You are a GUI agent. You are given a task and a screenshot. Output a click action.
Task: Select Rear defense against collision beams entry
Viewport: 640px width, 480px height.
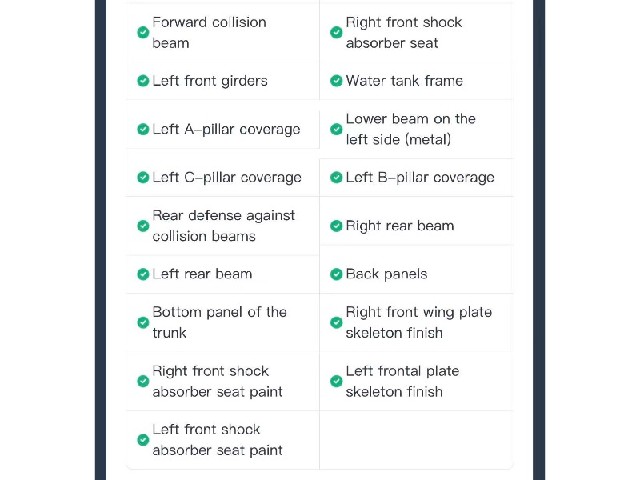tap(223, 226)
